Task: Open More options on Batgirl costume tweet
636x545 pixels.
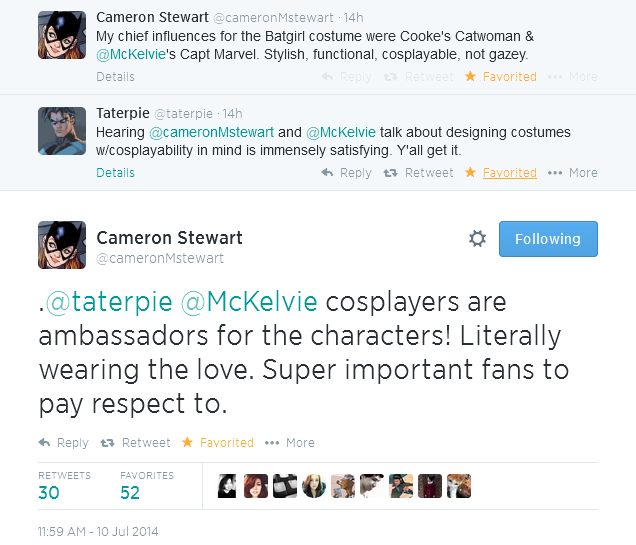Action: (572, 77)
